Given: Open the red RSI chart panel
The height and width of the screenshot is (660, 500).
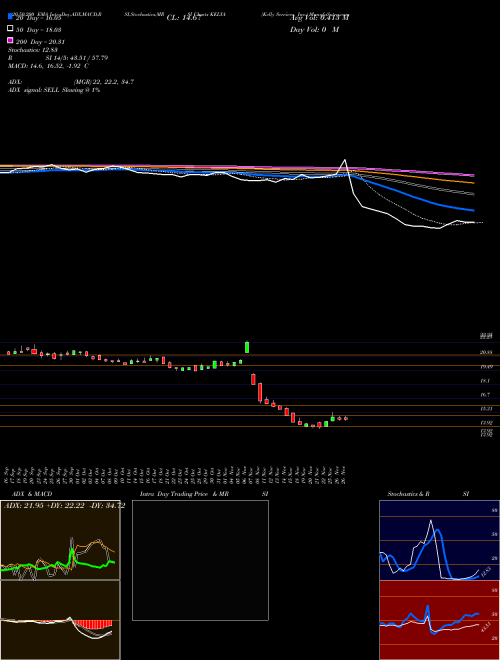Looking at the screenshot, I should (439, 620).
